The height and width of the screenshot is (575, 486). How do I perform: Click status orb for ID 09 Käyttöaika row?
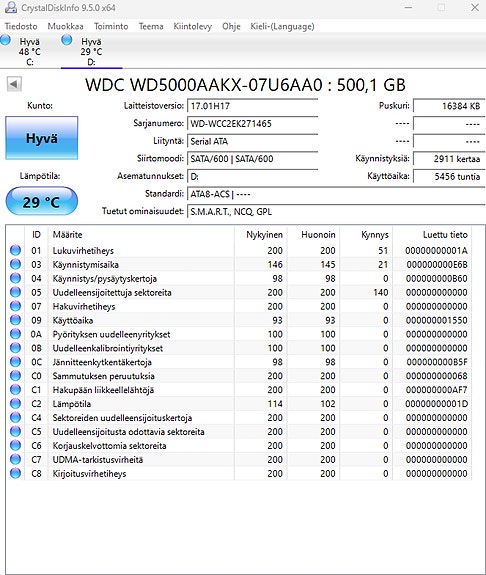(x=15, y=320)
